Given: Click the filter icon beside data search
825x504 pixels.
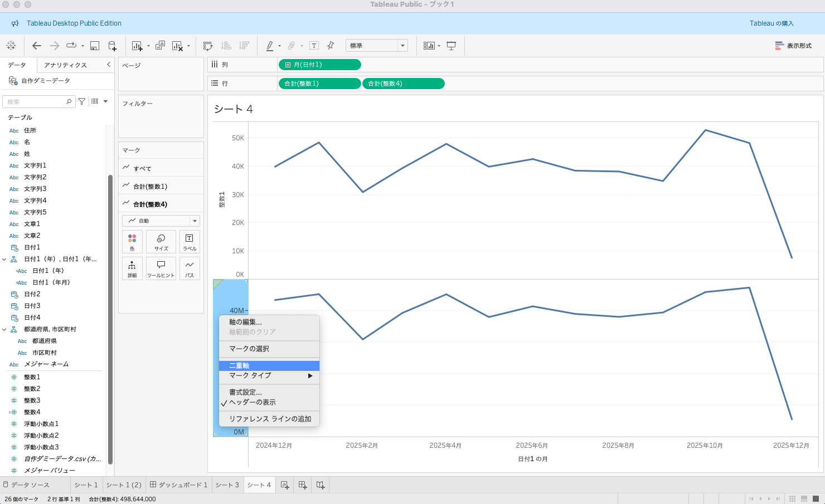Looking at the screenshot, I should pos(82,101).
